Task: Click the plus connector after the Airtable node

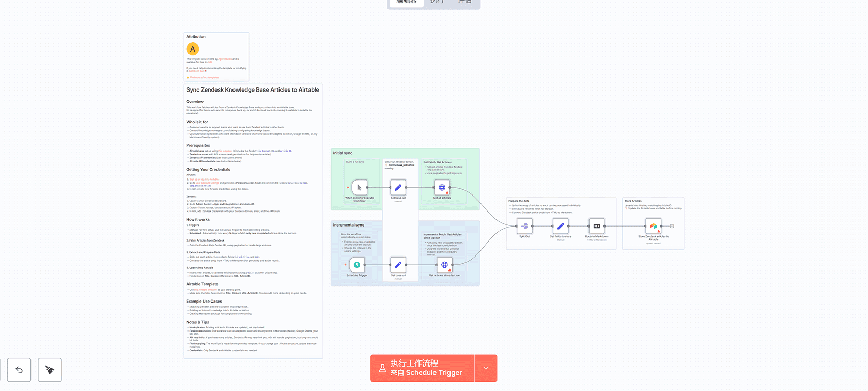Action: [x=672, y=226]
